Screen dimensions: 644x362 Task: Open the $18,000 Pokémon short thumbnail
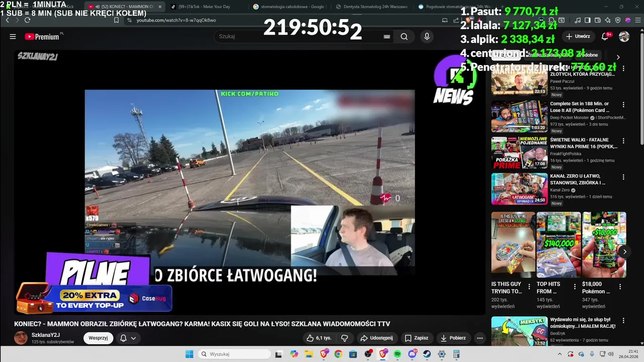click(x=604, y=245)
